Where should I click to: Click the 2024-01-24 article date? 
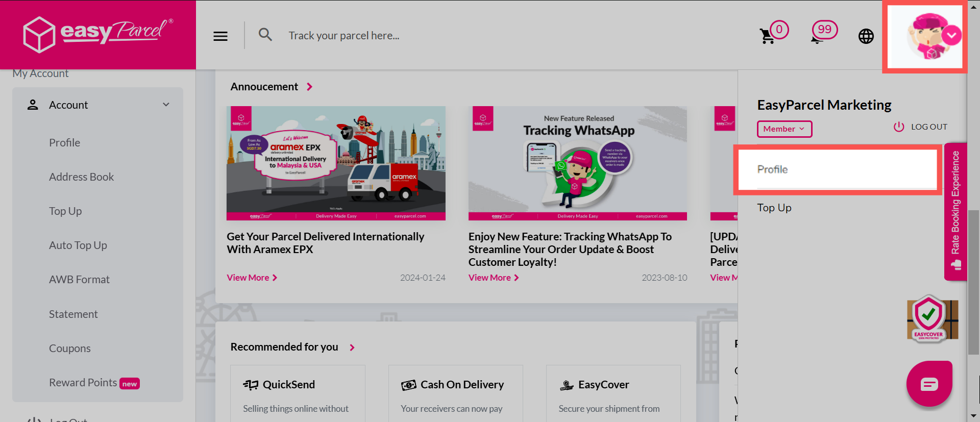[423, 278]
